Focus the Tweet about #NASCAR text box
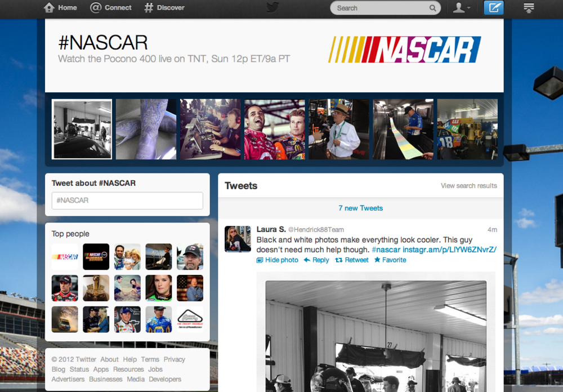The width and height of the screenshot is (563, 392). [127, 201]
